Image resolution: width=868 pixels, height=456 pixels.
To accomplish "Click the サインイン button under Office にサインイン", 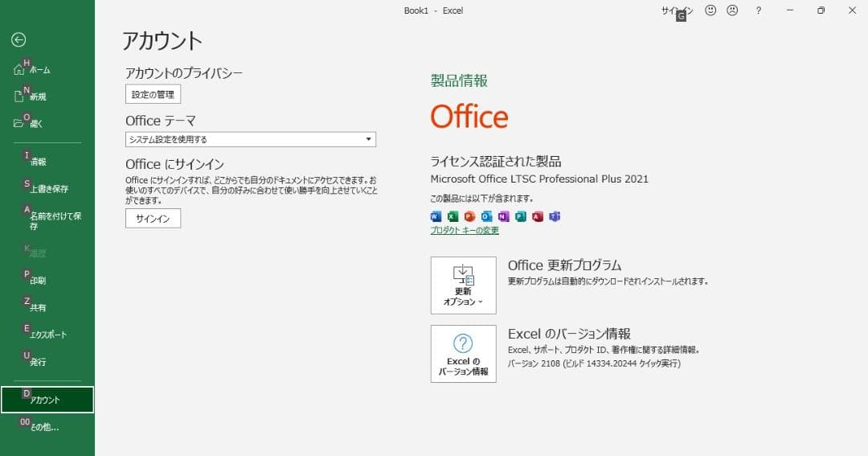I will point(153,218).
